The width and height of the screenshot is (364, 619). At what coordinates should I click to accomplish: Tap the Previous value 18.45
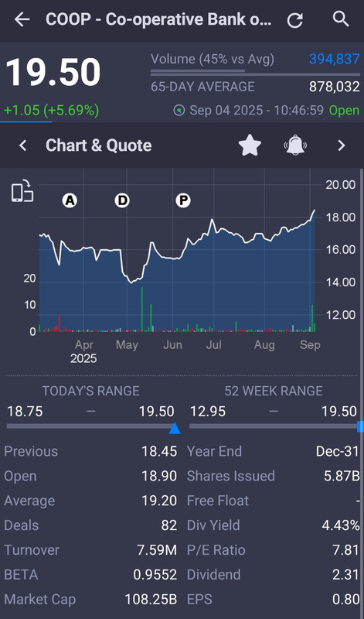(159, 451)
